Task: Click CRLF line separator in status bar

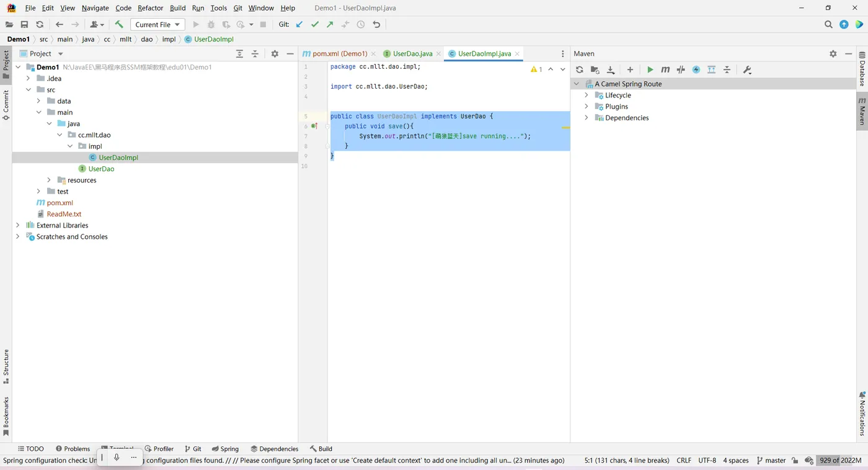Action: tap(684, 461)
